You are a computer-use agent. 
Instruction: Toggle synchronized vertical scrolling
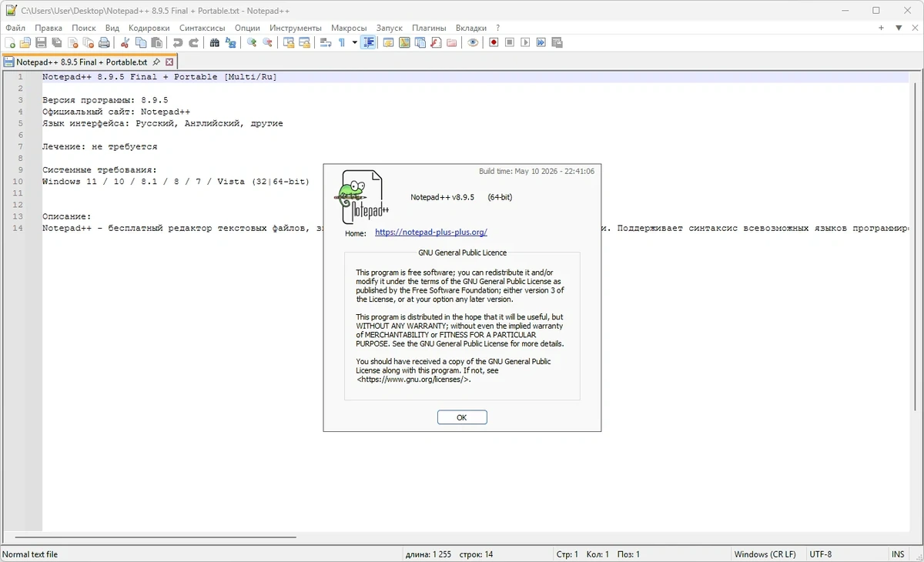coord(289,42)
